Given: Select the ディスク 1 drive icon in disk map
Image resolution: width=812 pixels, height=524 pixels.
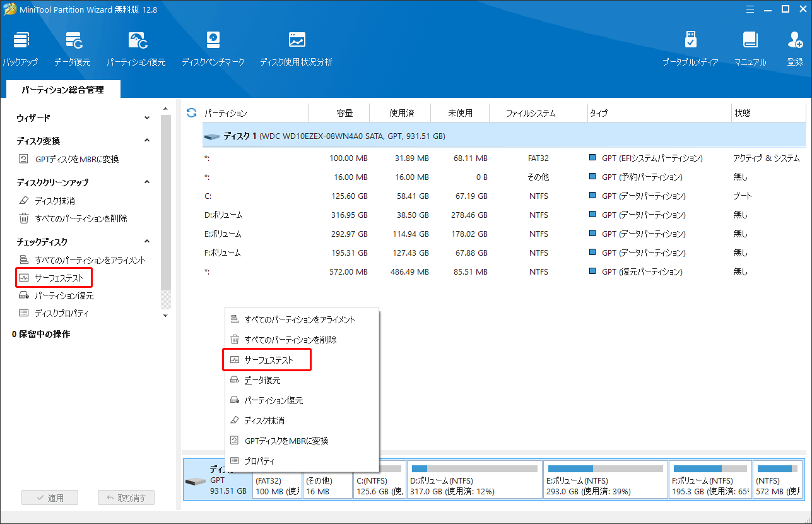Looking at the screenshot, I should [196, 481].
